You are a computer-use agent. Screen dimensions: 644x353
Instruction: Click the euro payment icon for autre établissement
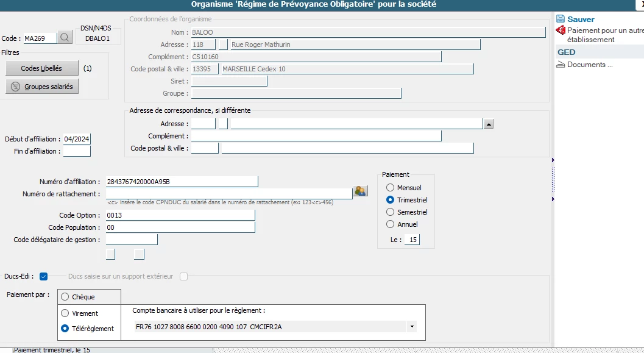(560, 30)
